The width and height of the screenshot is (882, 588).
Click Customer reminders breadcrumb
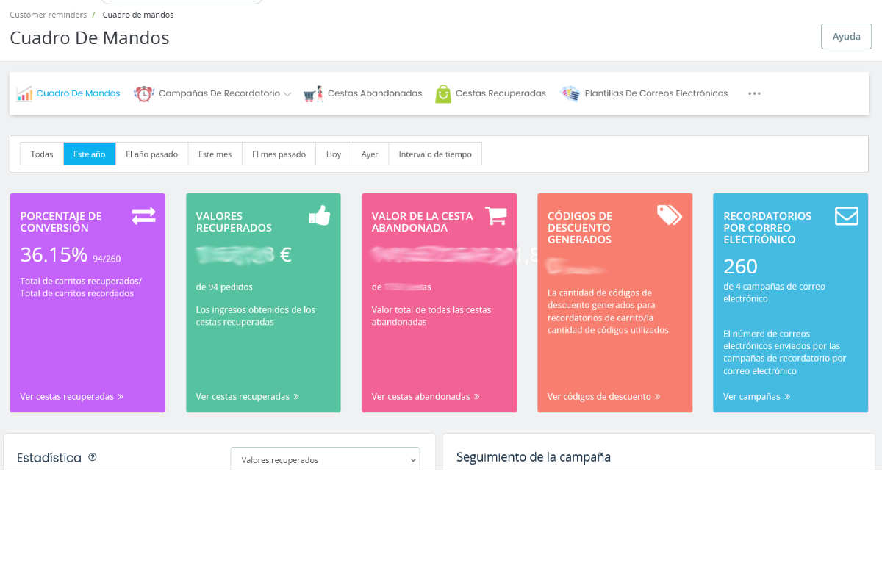48,15
